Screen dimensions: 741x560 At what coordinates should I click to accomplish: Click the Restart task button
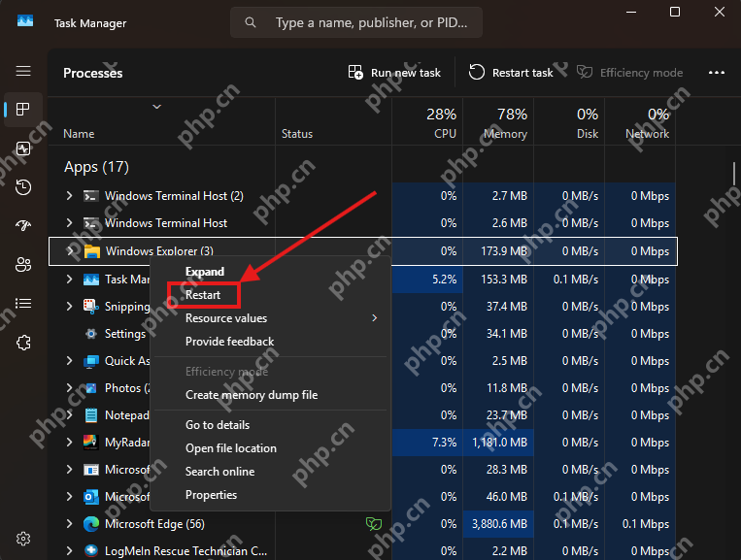point(511,73)
